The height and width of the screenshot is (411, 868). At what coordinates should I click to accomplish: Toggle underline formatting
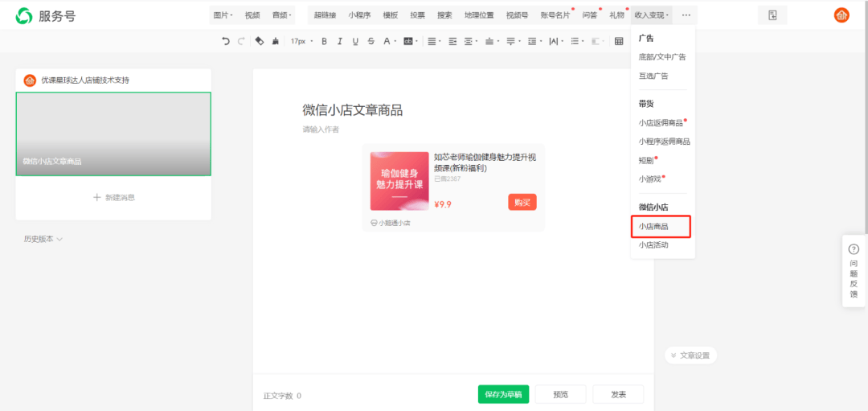(355, 41)
